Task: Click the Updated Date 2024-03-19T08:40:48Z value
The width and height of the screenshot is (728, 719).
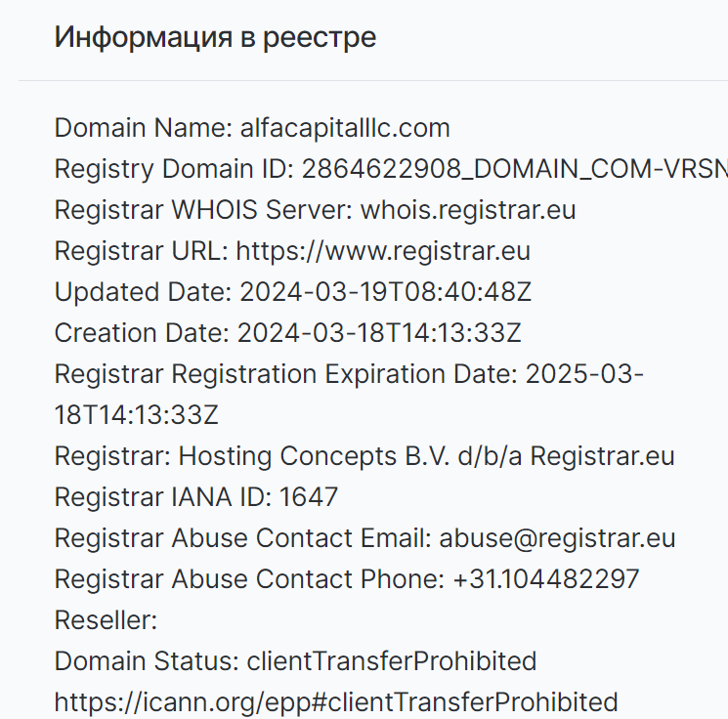Action: pos(385,292)
